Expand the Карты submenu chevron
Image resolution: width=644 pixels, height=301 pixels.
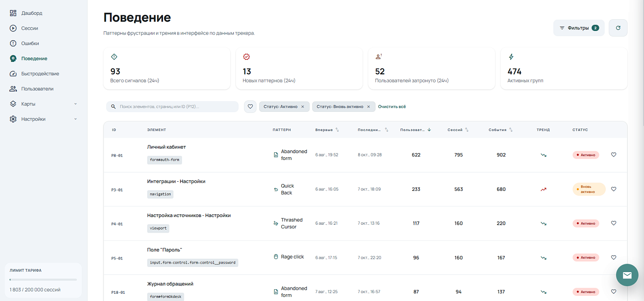[75, 104]
